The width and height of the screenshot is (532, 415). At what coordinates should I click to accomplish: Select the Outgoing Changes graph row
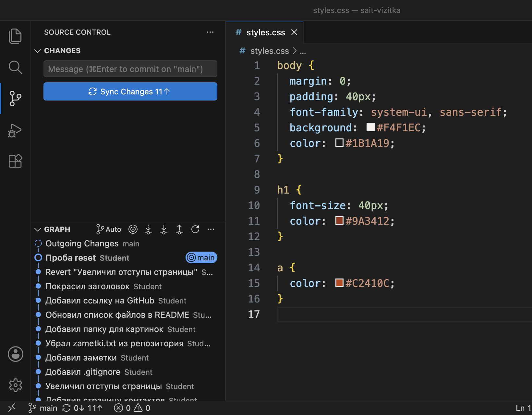[x=128, y=243]
